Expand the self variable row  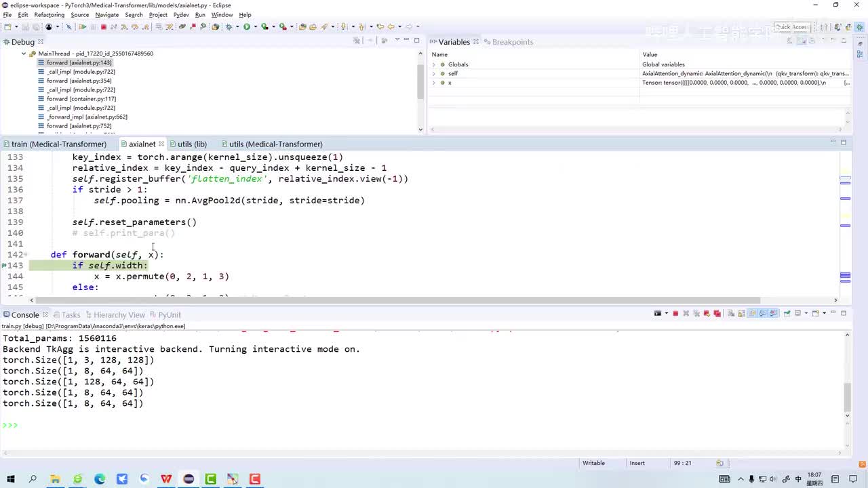coord(434,73)
